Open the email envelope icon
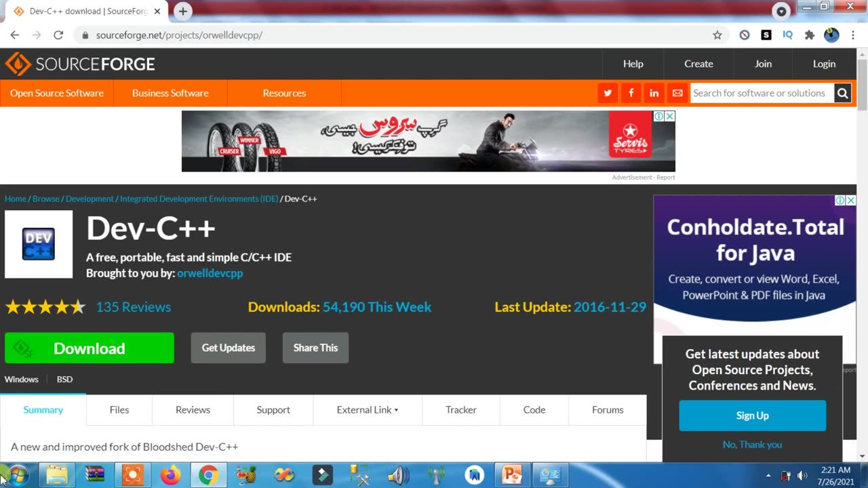868x488 pixels. pos(677,93)
